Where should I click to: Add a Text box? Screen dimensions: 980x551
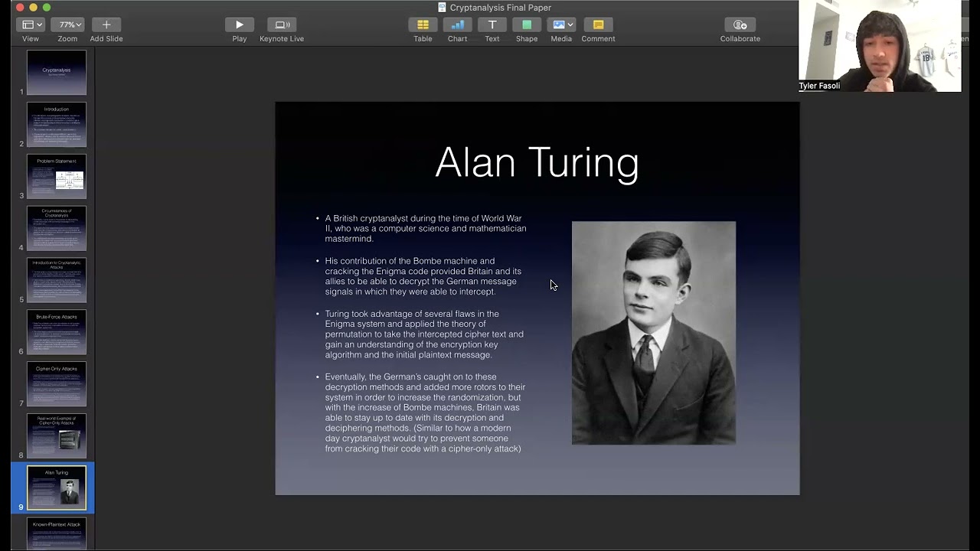coord(492,25)
